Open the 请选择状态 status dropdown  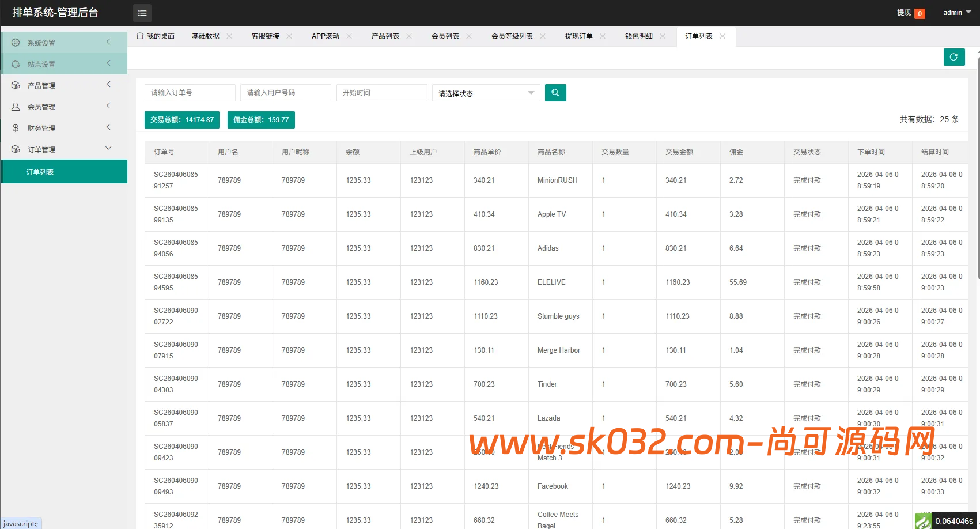click(486, 93)
